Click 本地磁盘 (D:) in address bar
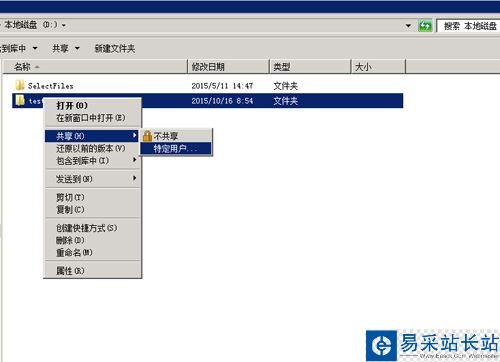Image resolution: width=500 pixels, height=362 pixels. 31,25
